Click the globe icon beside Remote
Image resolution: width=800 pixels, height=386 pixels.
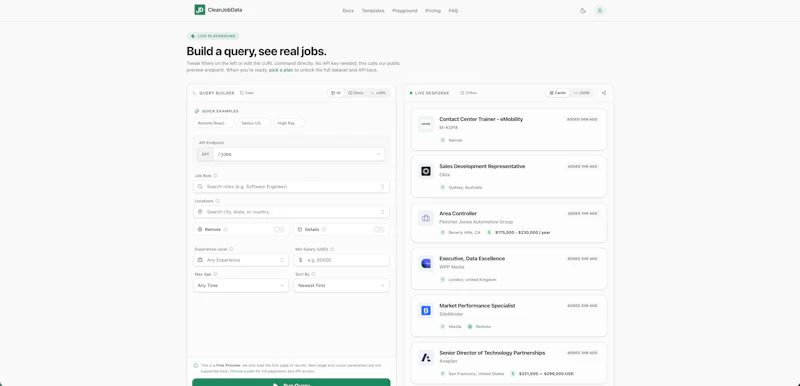coord(200,229)
